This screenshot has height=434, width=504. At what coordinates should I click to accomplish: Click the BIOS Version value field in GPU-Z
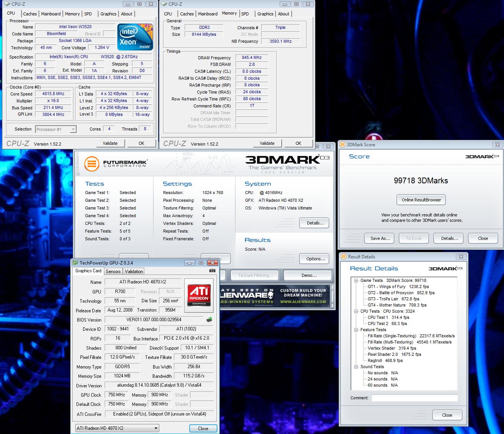coord(154,320)
